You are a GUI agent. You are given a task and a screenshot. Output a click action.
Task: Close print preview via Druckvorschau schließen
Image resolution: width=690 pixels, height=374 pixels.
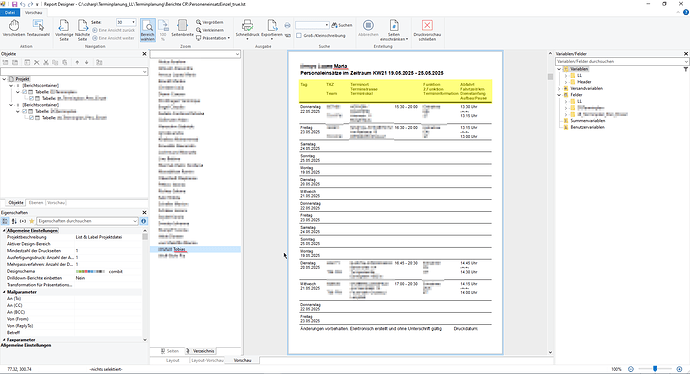pos(427,30)
